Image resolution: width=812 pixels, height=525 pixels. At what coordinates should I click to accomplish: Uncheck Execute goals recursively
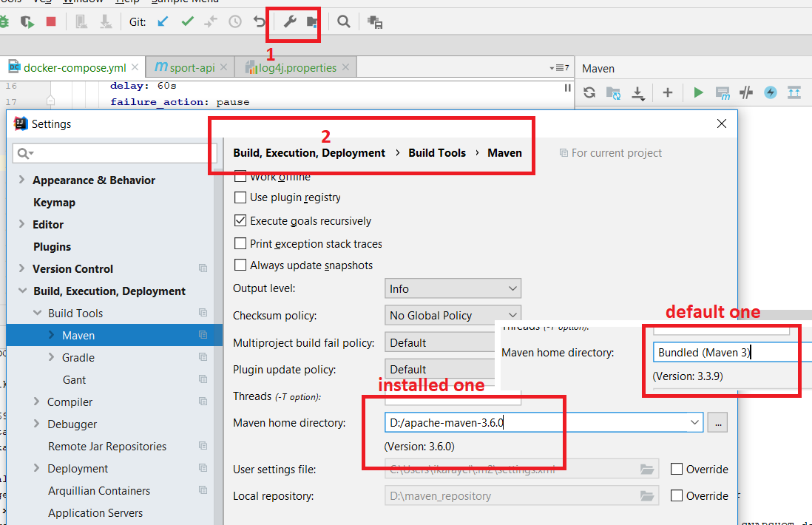point(240,220)
